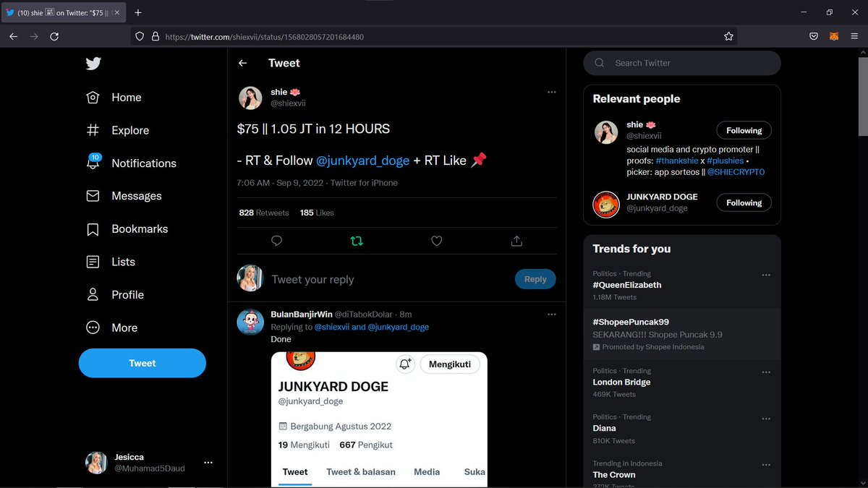The height and width of the screenshot is (488, 868).
Task: Open @junkyard_doge mention link in tweet
Action: [363, 160]
